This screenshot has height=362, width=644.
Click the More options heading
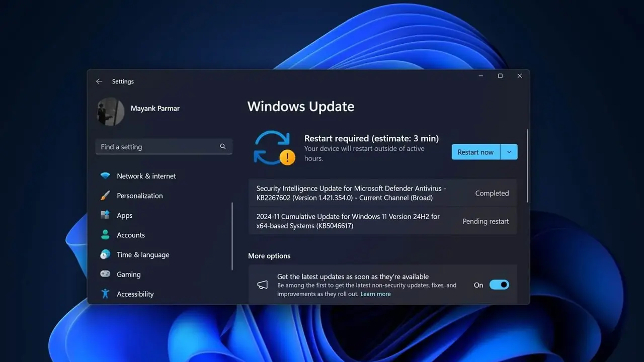269,256
